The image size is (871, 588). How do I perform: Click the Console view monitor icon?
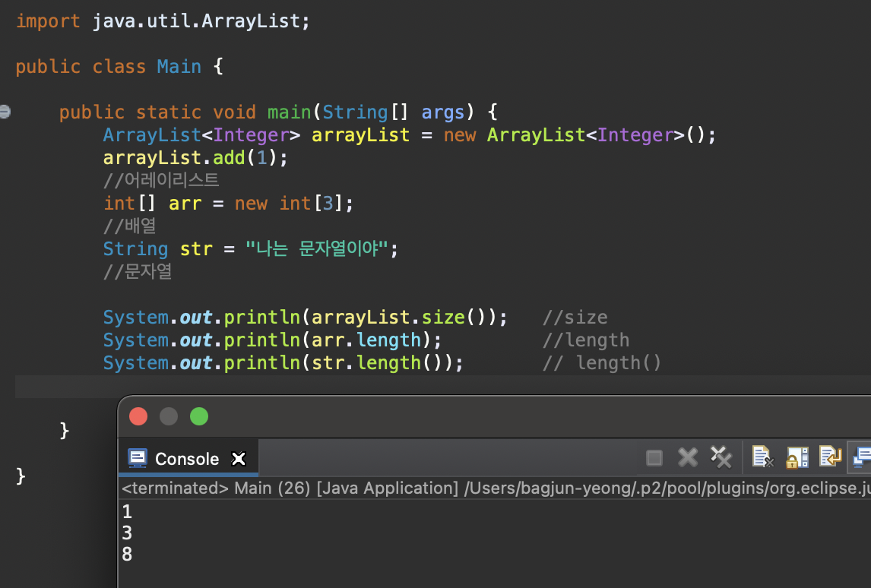coord(138,459)
